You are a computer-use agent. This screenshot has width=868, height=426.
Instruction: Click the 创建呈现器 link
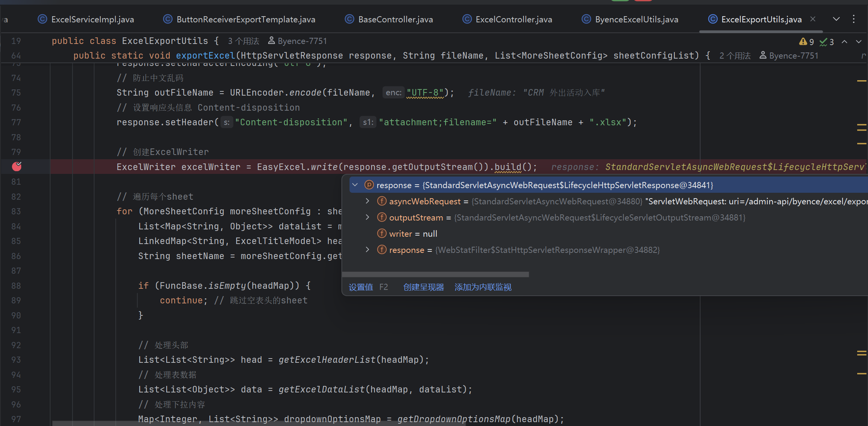coord(423,287)
